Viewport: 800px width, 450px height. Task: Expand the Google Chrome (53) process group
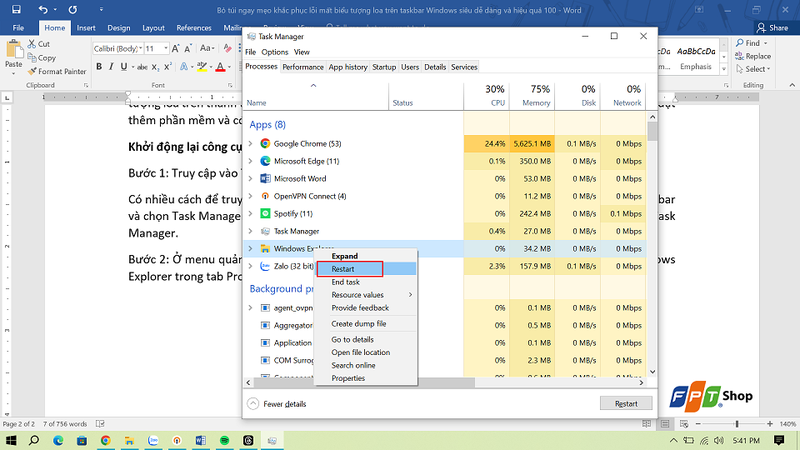251,143
